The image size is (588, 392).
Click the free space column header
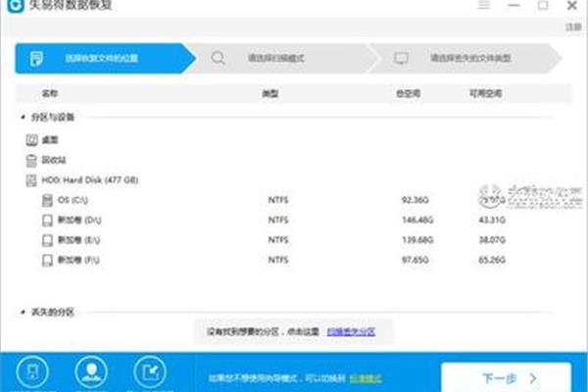[486, 93]
